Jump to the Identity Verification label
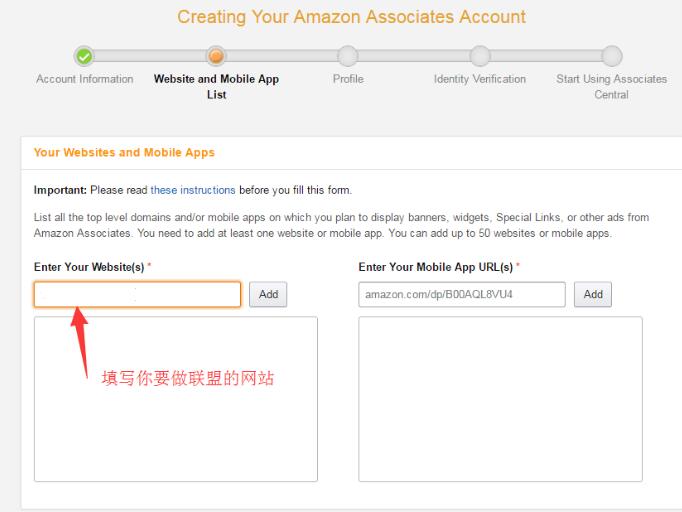 tap(480, 79)
